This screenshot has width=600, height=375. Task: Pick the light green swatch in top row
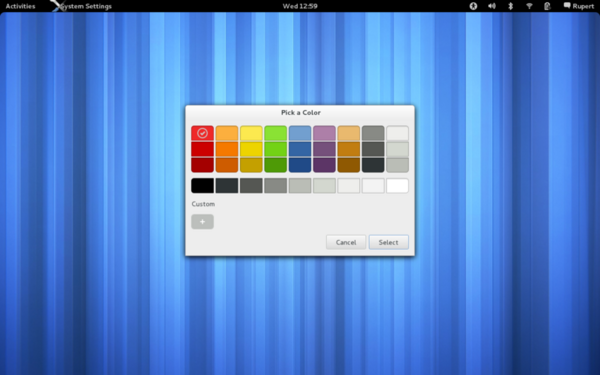(276, 133)
